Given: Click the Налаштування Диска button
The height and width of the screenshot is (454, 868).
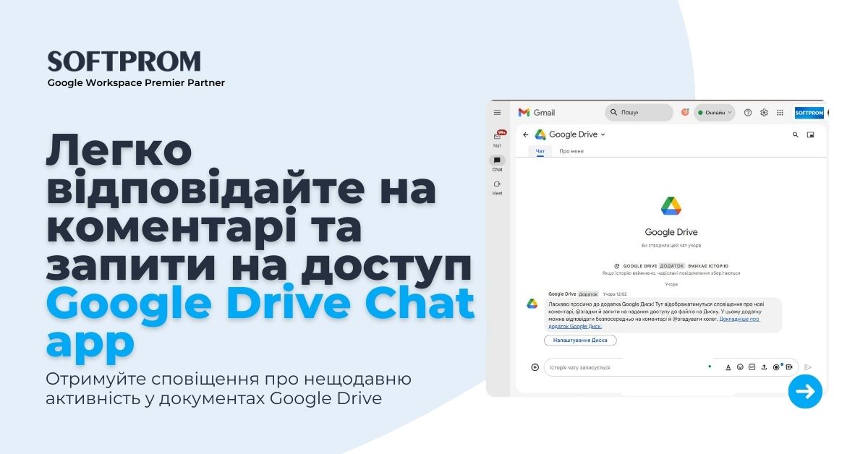Looking at the screenshot, I should tap(580, 340).
